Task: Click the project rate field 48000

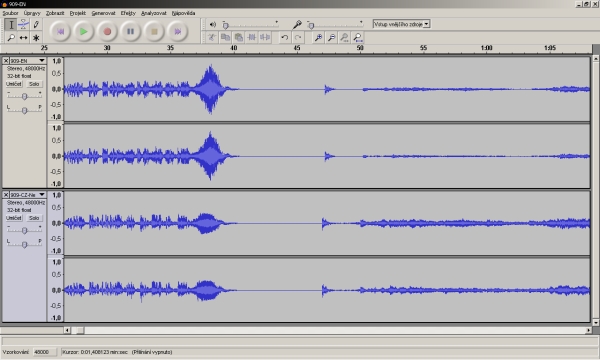Action: click(x=44, y=352)
